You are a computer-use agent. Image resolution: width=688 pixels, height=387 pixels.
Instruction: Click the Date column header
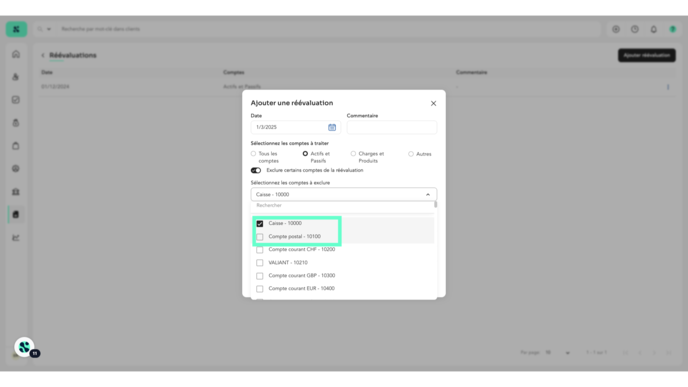[47, 72]
